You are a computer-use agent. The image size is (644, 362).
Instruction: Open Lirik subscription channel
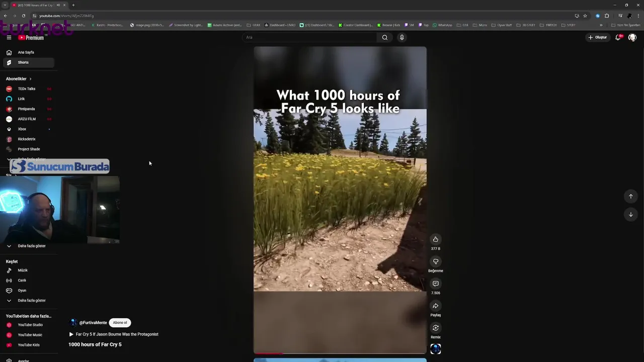28,99
